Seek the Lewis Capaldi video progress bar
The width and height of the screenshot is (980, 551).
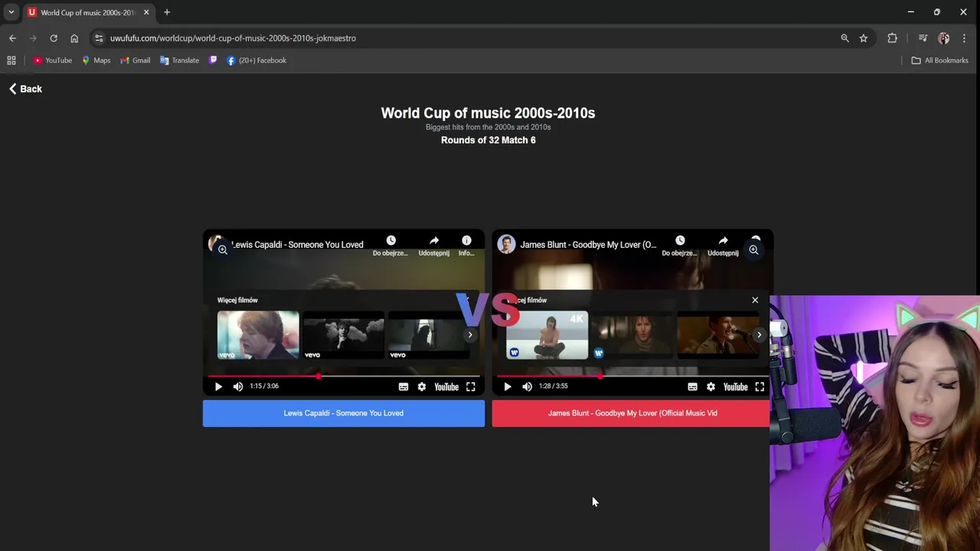pos(344,376)
